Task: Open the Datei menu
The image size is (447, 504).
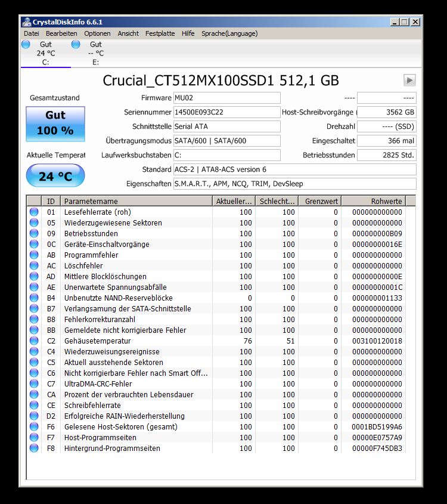Action: [32, 33]
